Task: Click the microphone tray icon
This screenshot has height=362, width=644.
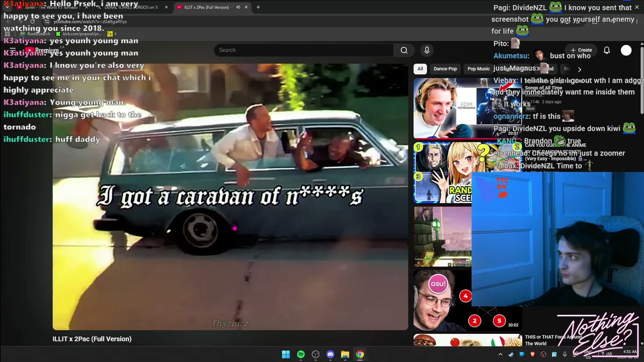Action: point(565,354)
